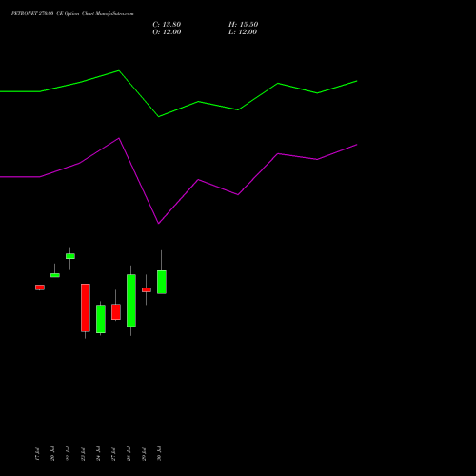Click the highest peak of the green line
Image resolution: width=476 pixels, height=476 pixels.
pyautogui.click(x=119, y=70)
